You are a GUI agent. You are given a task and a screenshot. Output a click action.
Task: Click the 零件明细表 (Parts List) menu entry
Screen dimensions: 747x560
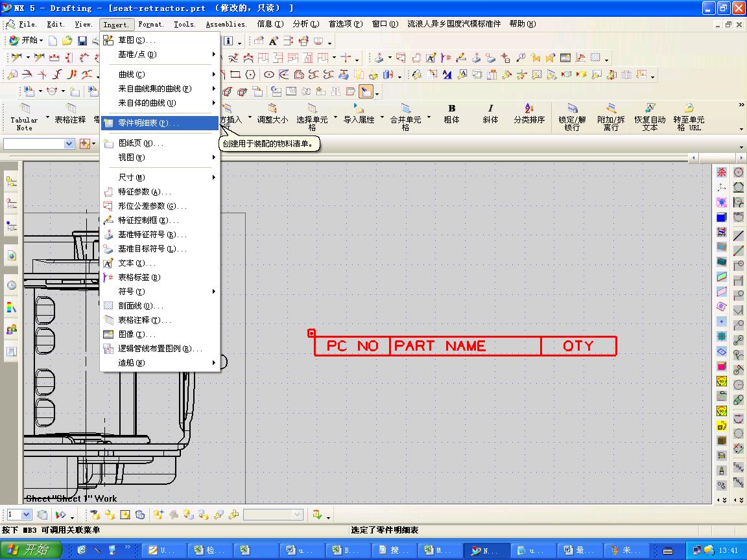[x=160, y=123]
